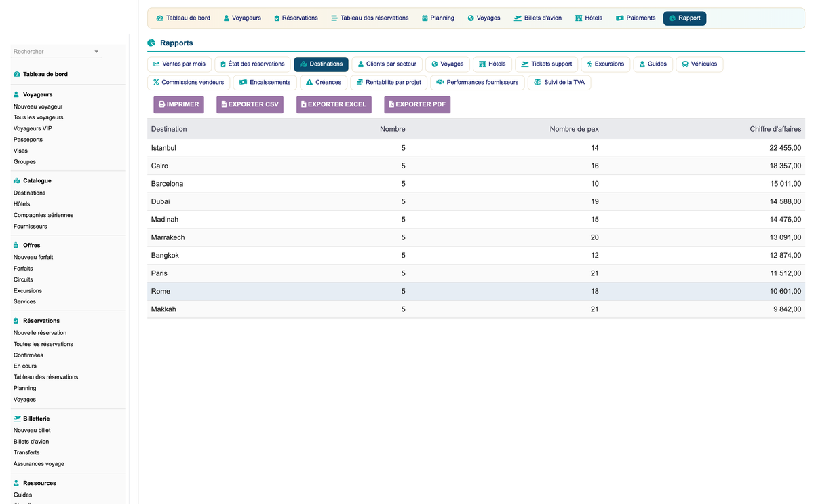Open Nouveau billet sidebar link

click(x=32, y=430)
